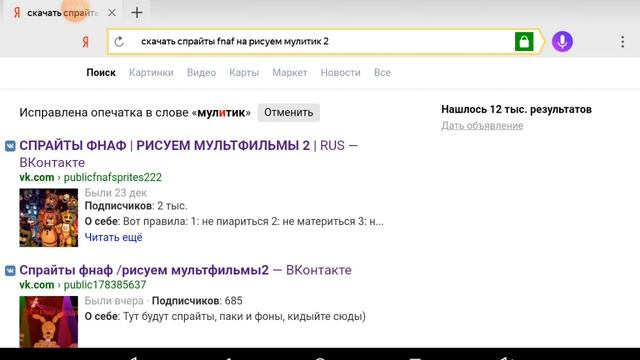Click Читать ещё link
The image size is (640, 360).
click(x=113, y=237)
